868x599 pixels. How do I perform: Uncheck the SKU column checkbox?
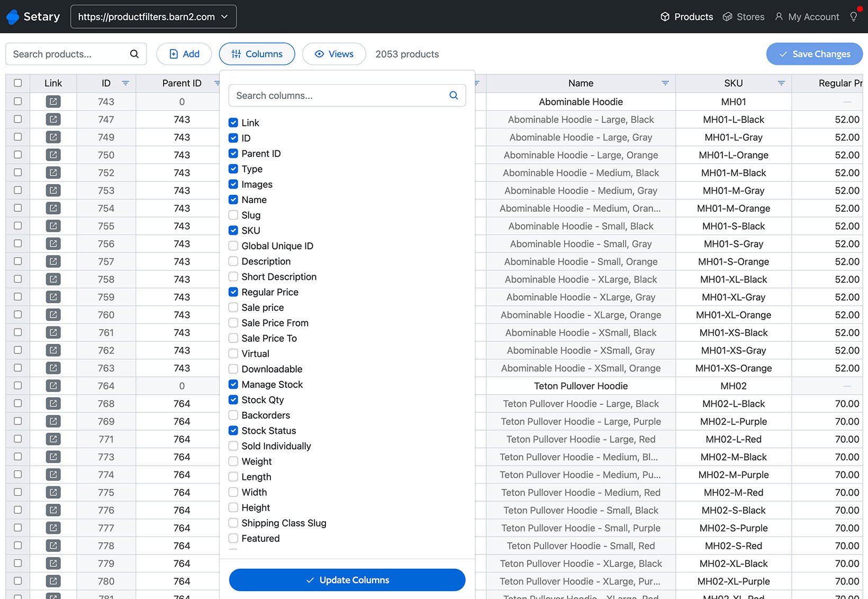coord(233,230)
